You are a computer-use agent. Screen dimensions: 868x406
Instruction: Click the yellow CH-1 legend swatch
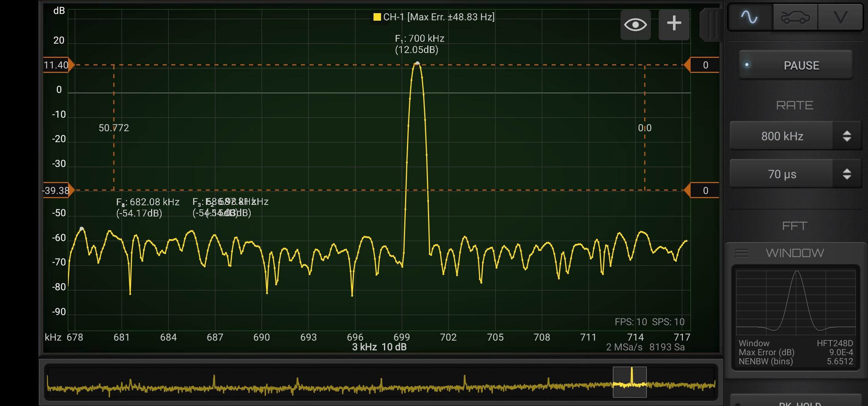click(377, 17)
